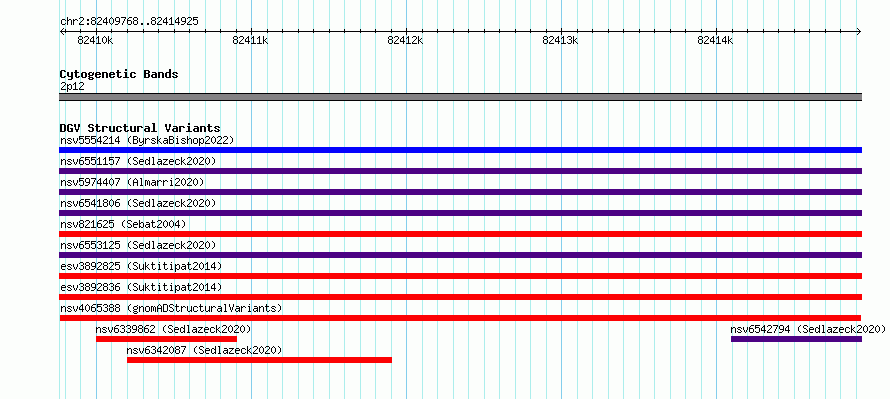Click the right arrowhead of the ruler
This screenshot has width=890, height=399.
pyautogui.click(x=859, y=31)
